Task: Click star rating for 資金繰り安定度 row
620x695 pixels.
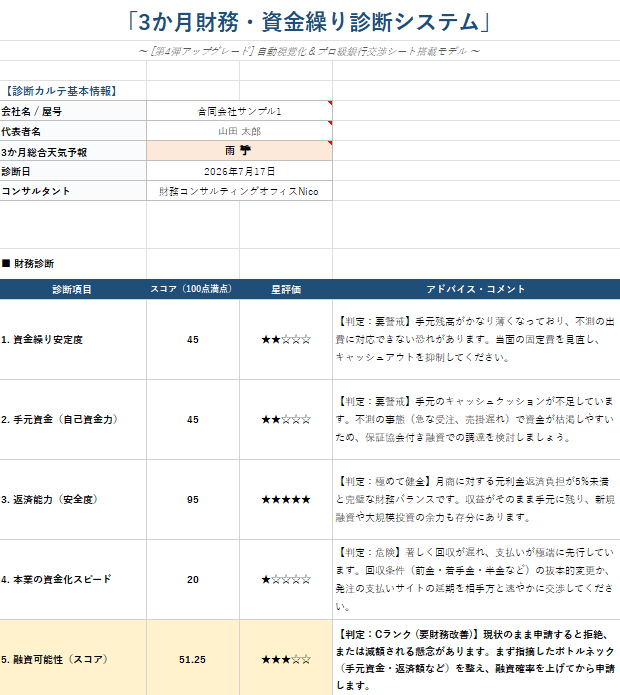Action: click(x=286, y=340)
